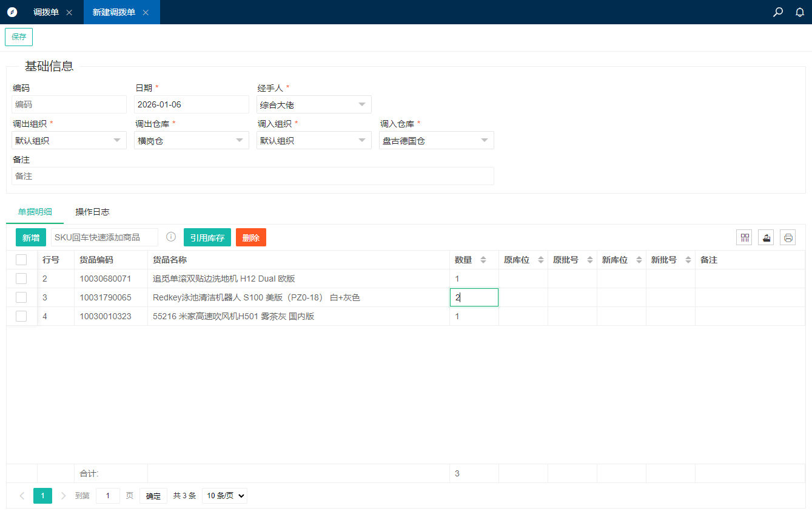Open the notifications bell
The height and width of the screenshot is (531, 812).
pos(800,12)
